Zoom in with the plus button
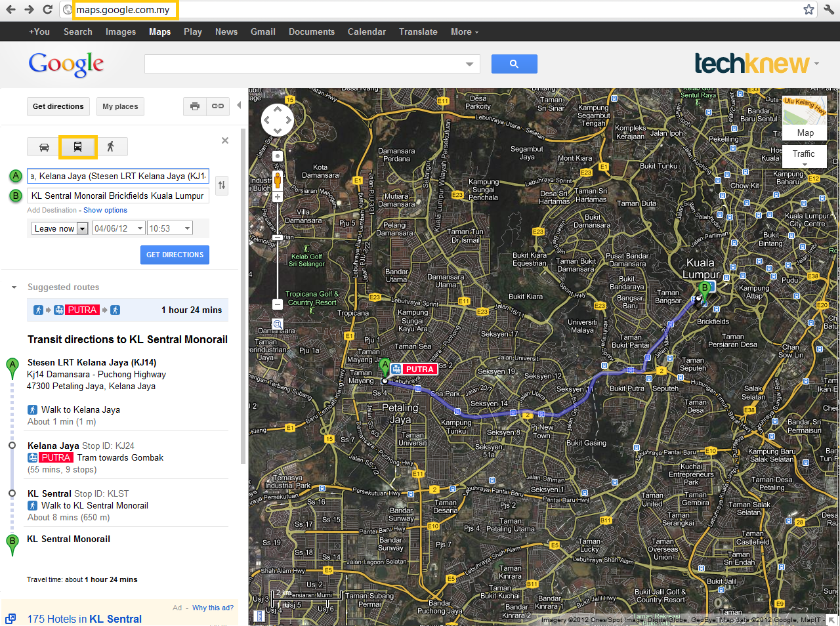Viewport: 840px width, 626px height. (x=278, y=197)
